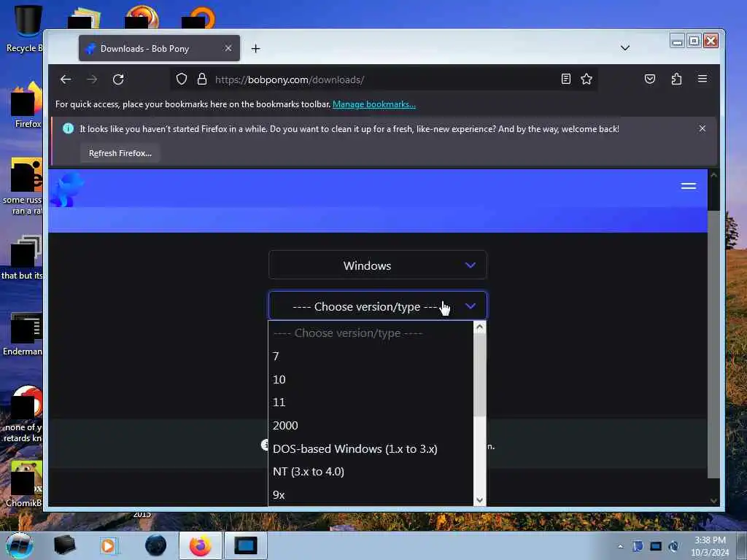747x560 pixels.
Task: Select 2000 from the version list
Action: point(371,426)
